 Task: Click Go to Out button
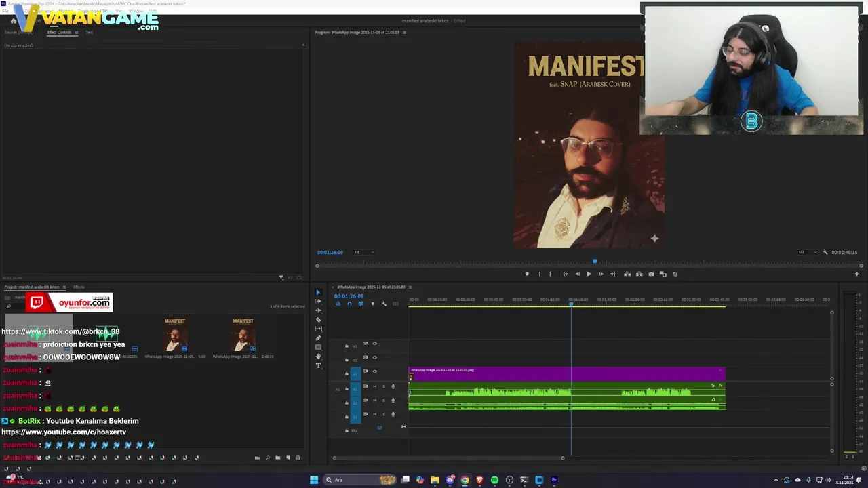pyautogui.click(x=612, y=274)
